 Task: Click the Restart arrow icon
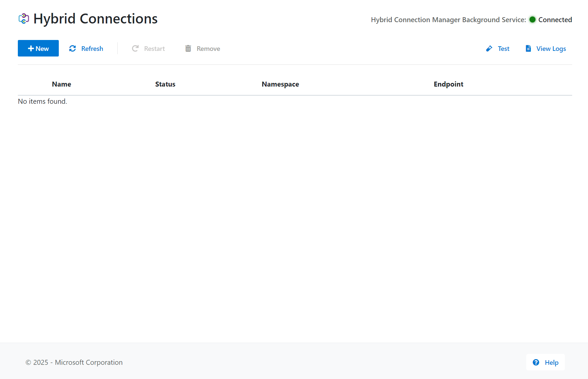tap(135, 49)
